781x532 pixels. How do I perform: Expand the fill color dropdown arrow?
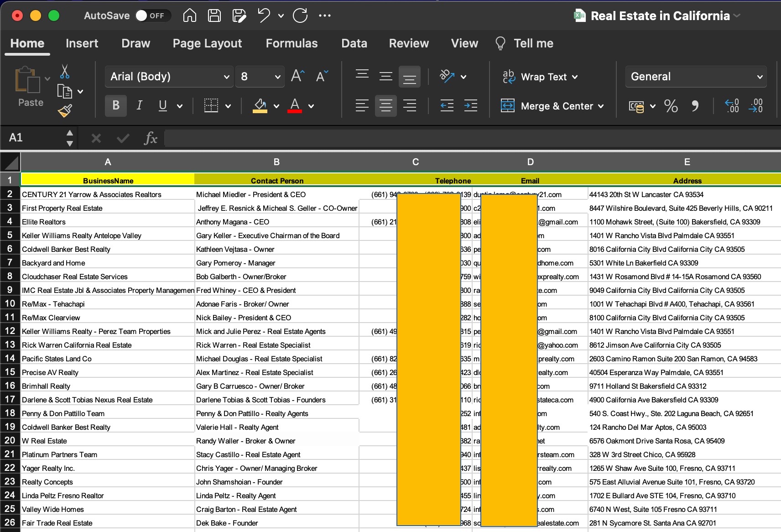276,106
